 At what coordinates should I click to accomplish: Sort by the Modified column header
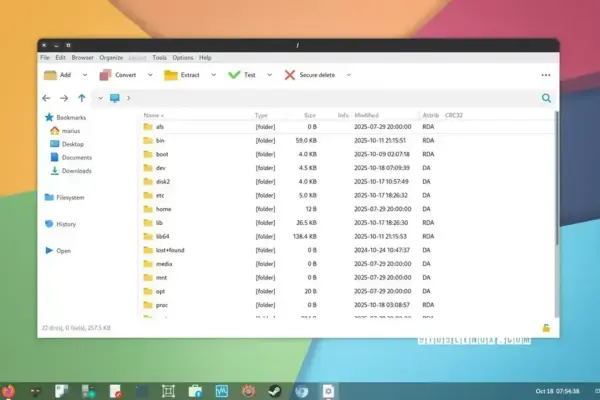(x=367, y=115)
